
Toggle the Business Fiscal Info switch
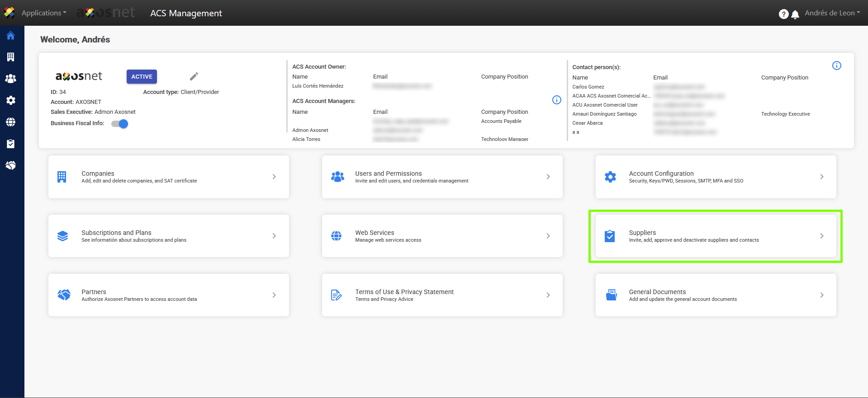[120, 124]
